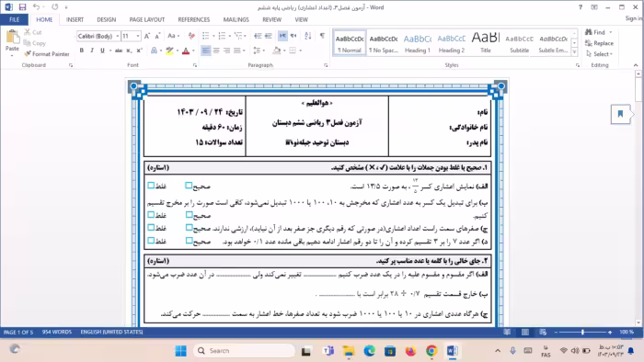Align text left
The image size is (644, 362).
point(206,51)
